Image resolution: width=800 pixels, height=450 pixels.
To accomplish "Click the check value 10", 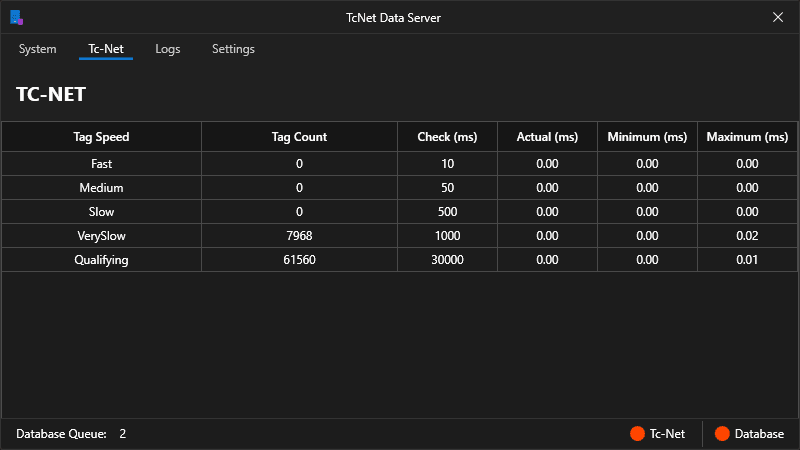I will point(447,164).
